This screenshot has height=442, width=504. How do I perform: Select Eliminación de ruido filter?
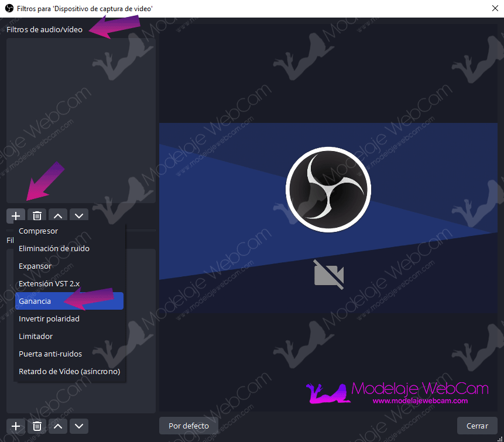point(70,248)
